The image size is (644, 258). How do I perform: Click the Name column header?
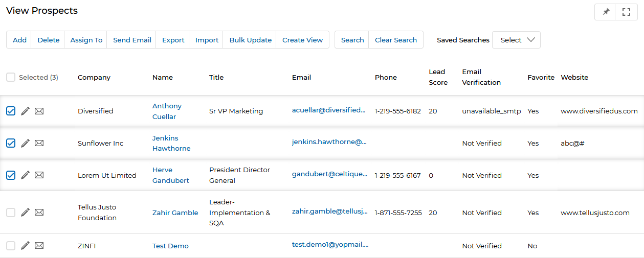pos(163,77)
